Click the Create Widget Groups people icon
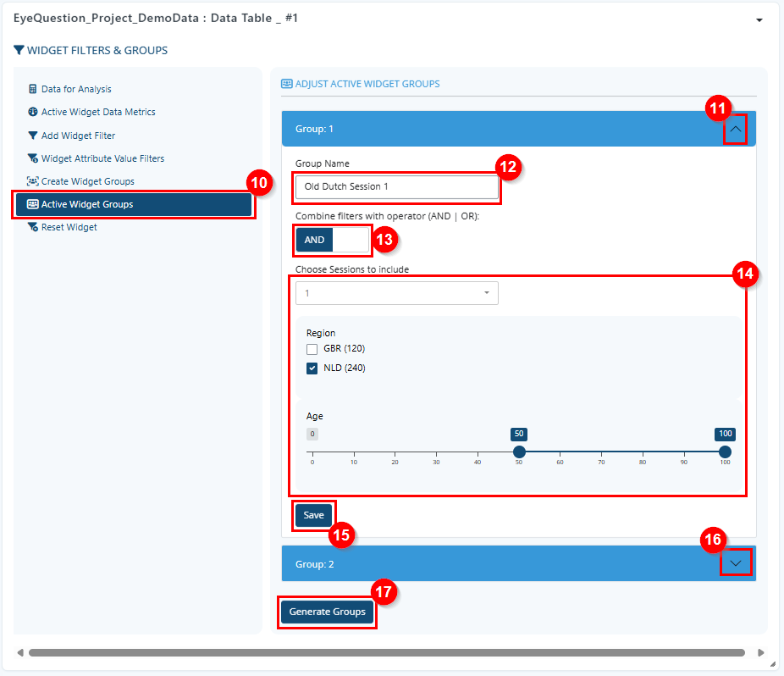Viewport: 784px width, 676px height. click(32, 181)
